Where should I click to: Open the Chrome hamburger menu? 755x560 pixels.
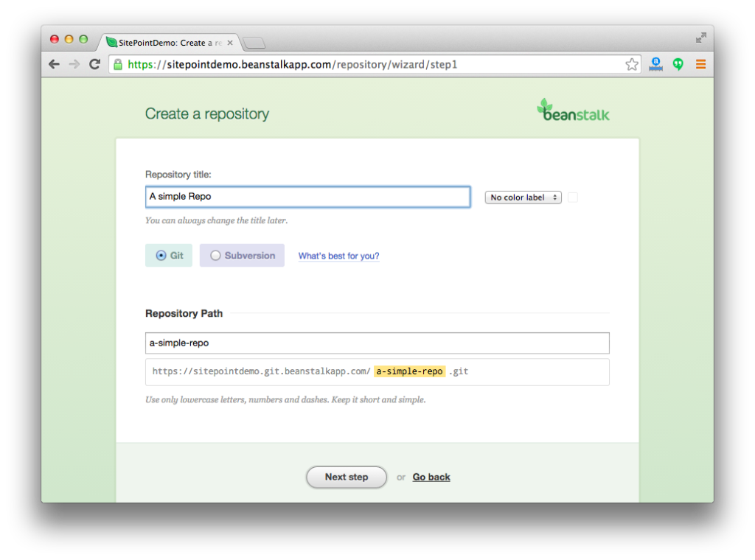pyautogui.click(x=700, y=64)
